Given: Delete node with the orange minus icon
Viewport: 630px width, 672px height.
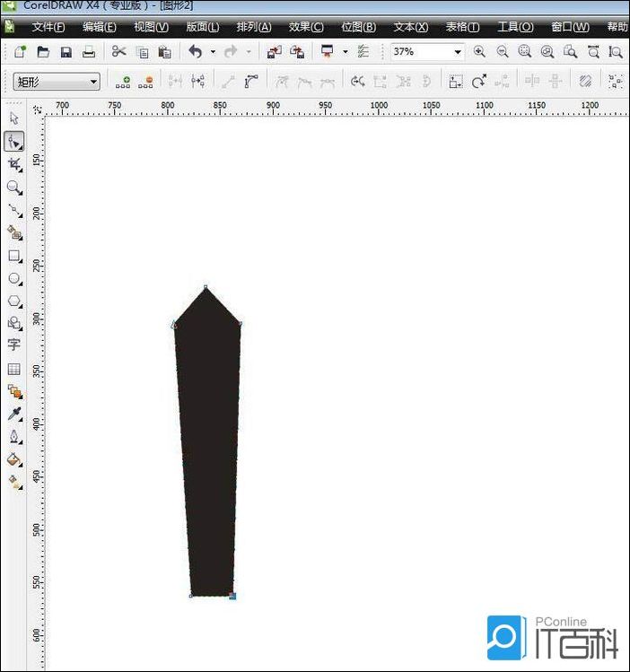Looking at the screenshot, I should (145, 82).
